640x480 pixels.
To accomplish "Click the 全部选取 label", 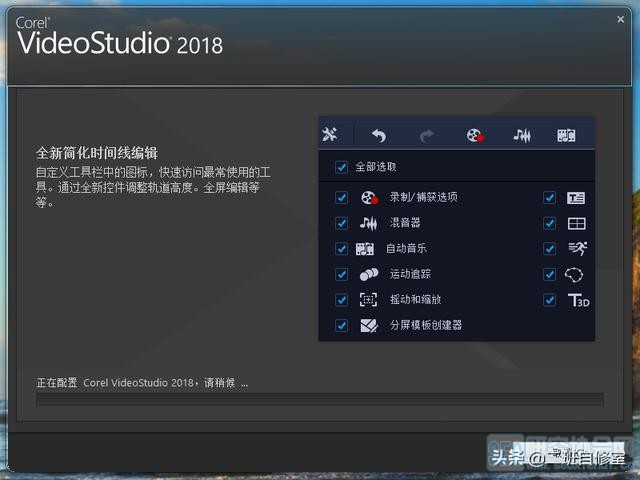I will [x=376, y=167].
